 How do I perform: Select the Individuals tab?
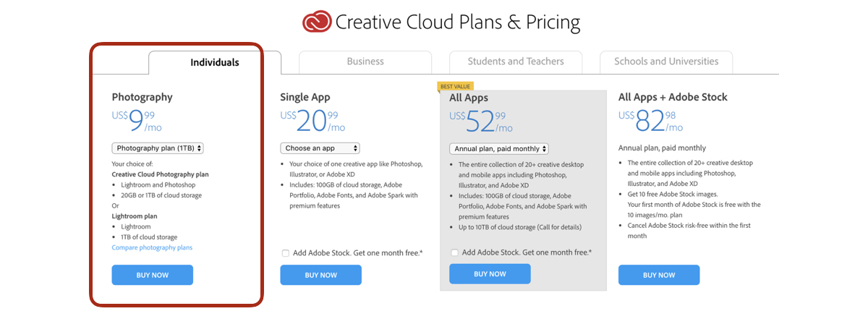215,63
